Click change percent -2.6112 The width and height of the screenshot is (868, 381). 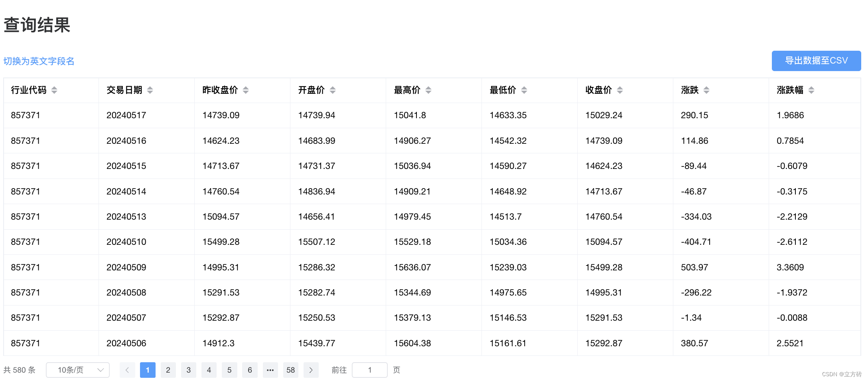click(792, 242)
